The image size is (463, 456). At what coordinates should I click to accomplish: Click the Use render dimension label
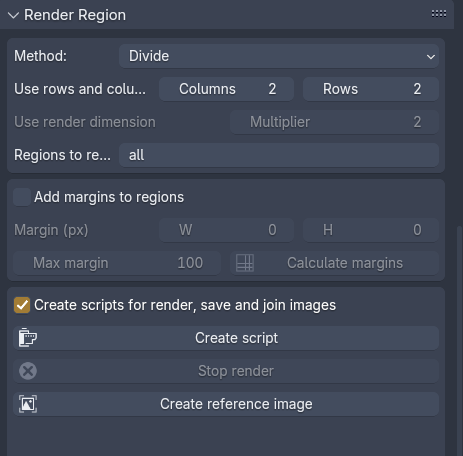pos(85,122)
